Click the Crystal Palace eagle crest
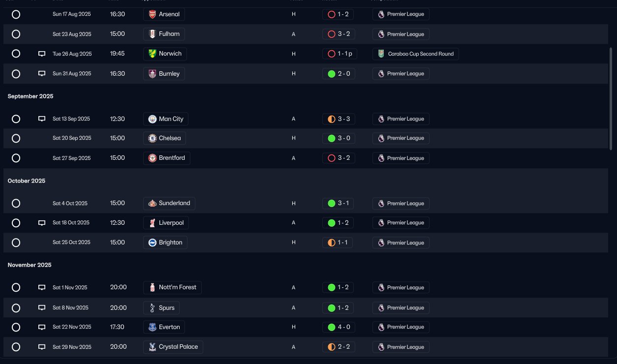The image size is (617, 364). pos(153,347)
